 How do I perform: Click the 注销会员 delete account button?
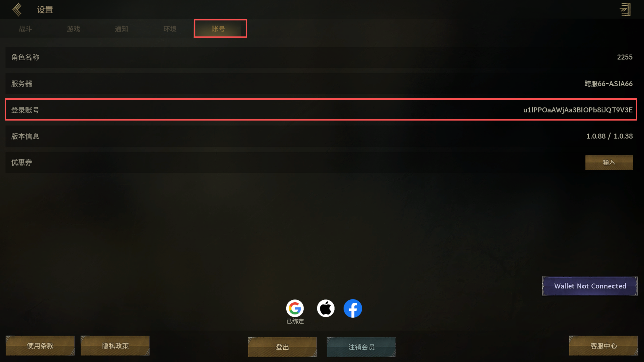coord(361,347)
